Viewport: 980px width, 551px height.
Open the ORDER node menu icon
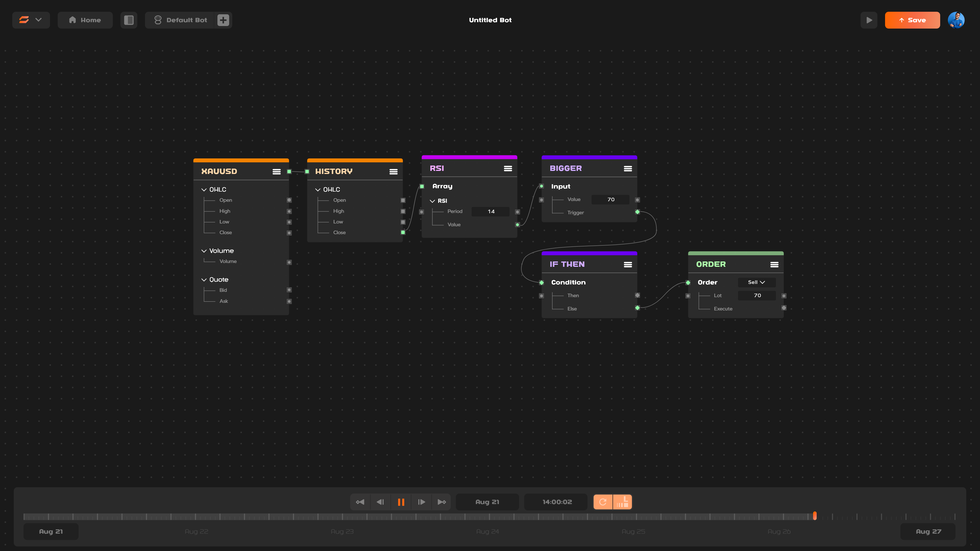pyautogui.click(x=774, y=265)
